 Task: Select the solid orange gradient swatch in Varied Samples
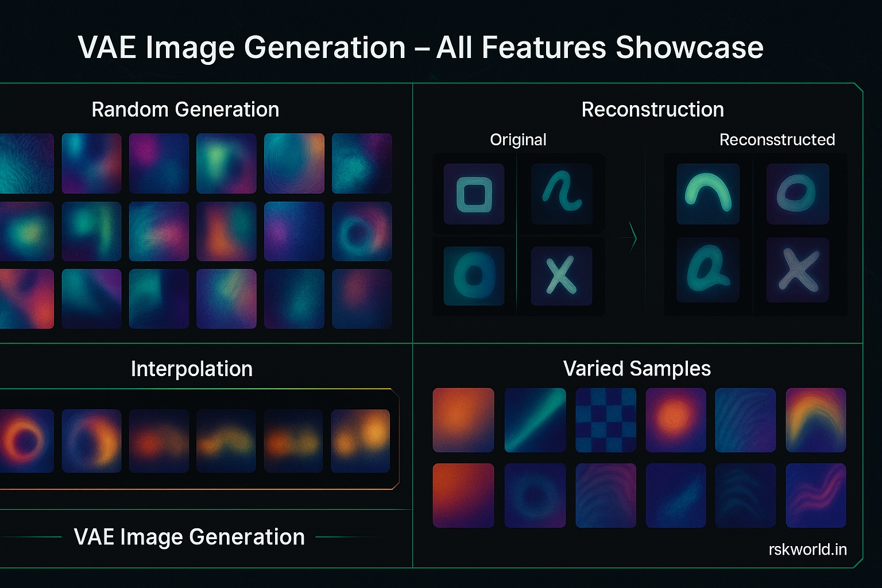pos(463,420)
